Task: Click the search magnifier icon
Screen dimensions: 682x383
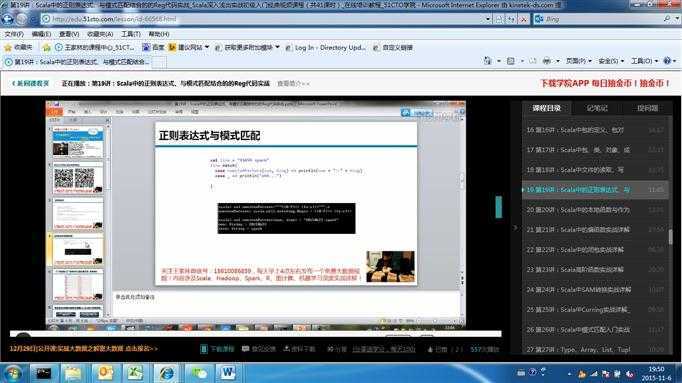Action: (667, 19)
